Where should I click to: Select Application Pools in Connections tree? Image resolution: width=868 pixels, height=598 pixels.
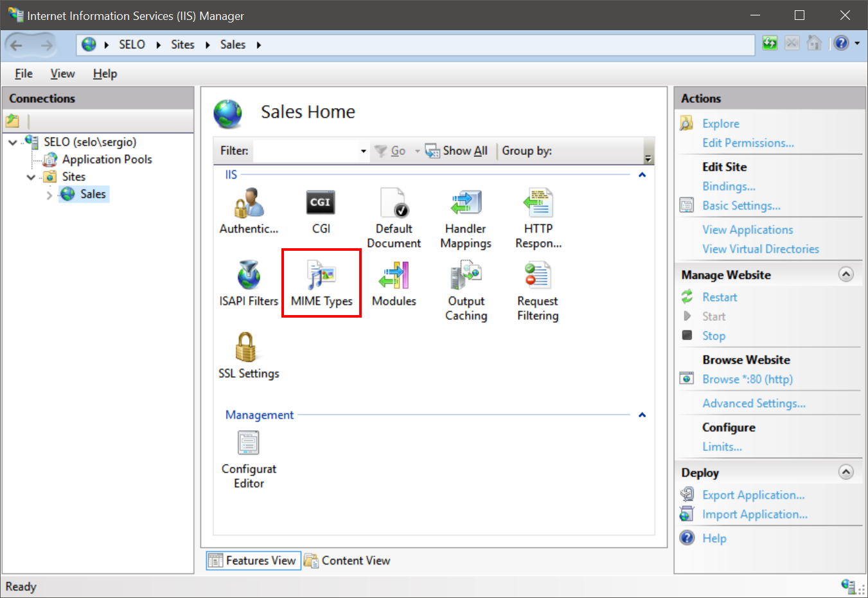[107, 159]
